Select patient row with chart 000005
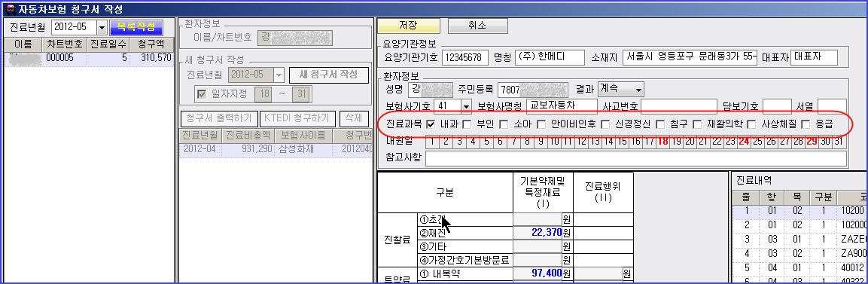This screenshot has height=284, width=868. 89,57
